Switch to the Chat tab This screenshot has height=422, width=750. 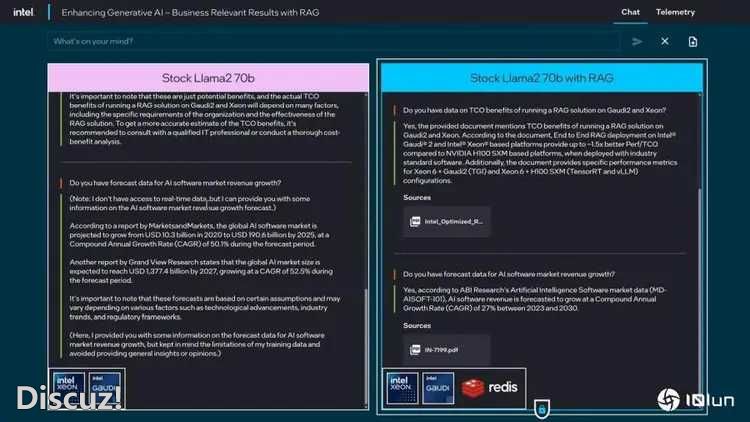630,12
